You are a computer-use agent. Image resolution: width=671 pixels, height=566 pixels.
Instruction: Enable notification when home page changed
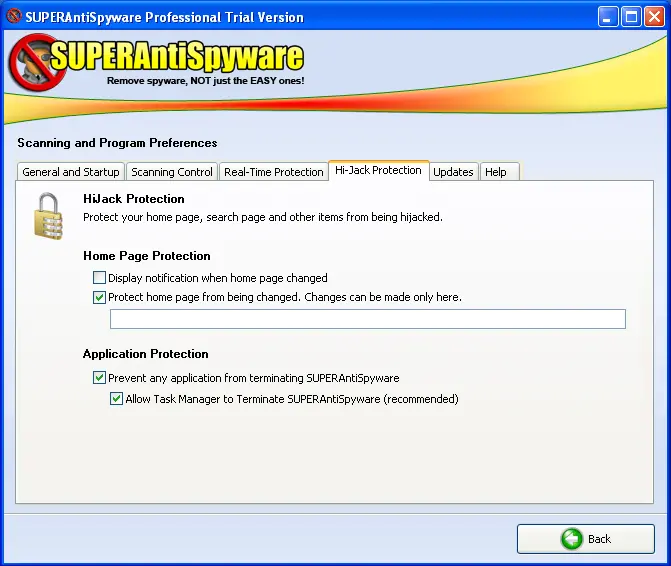[x=99, y=278]
